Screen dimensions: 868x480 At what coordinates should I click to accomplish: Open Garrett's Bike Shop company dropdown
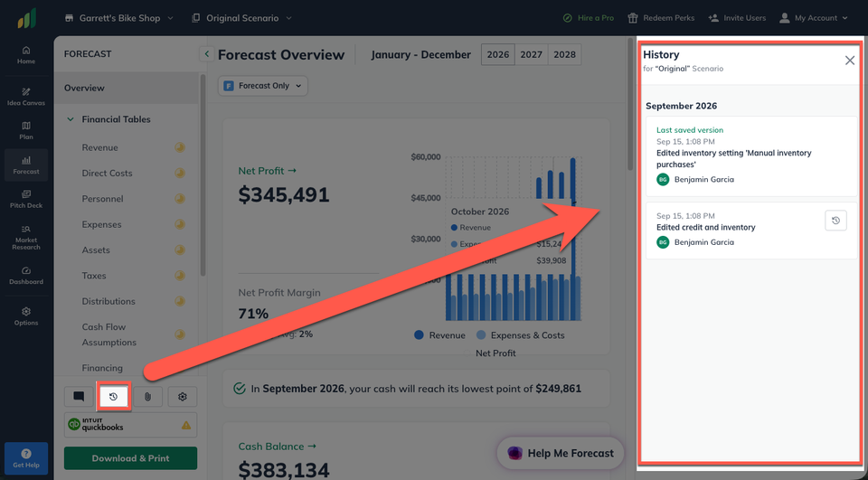pyautogui.click(x=119, y=18)
